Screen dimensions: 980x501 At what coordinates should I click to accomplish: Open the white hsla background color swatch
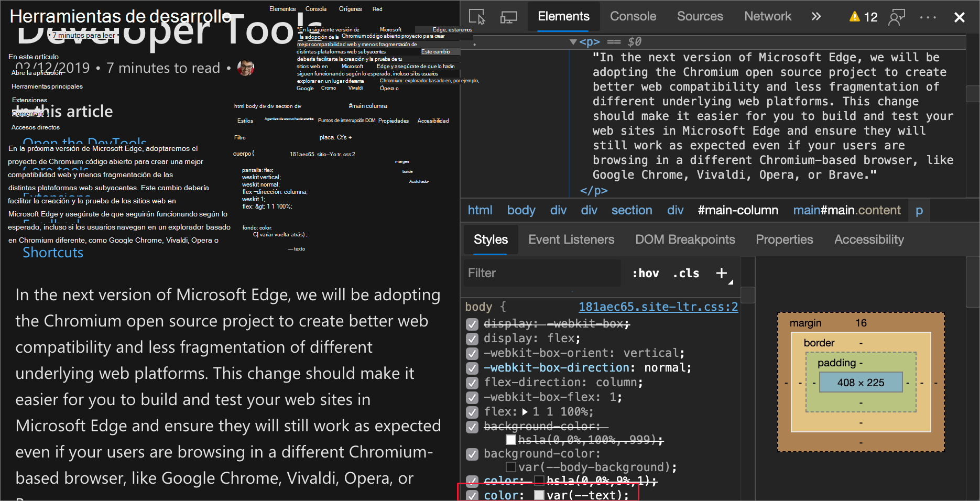511,440
